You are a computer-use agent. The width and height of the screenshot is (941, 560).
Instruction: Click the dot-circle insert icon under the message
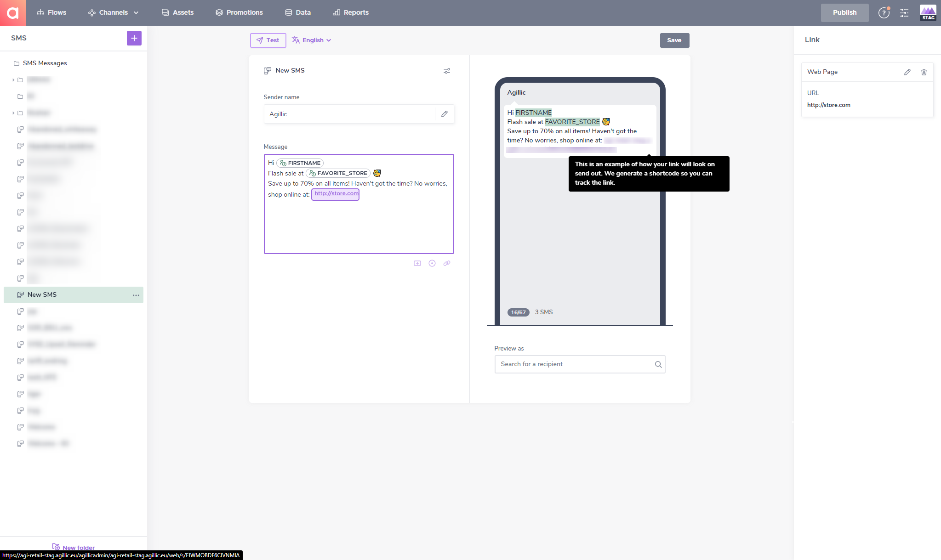432,263
